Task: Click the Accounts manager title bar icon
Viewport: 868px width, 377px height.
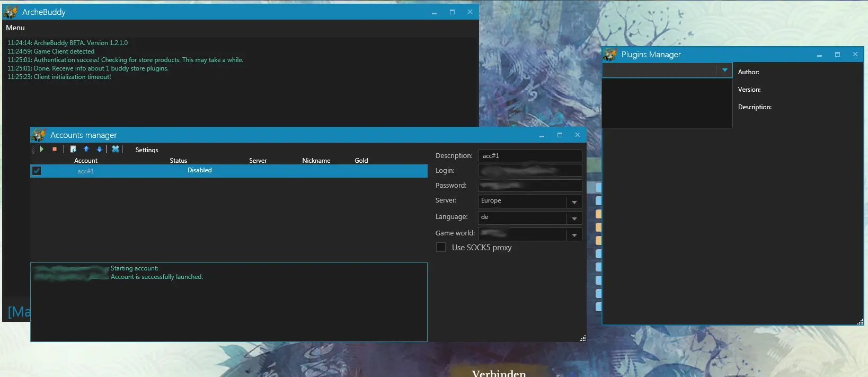Action: [x=39, y=135]
